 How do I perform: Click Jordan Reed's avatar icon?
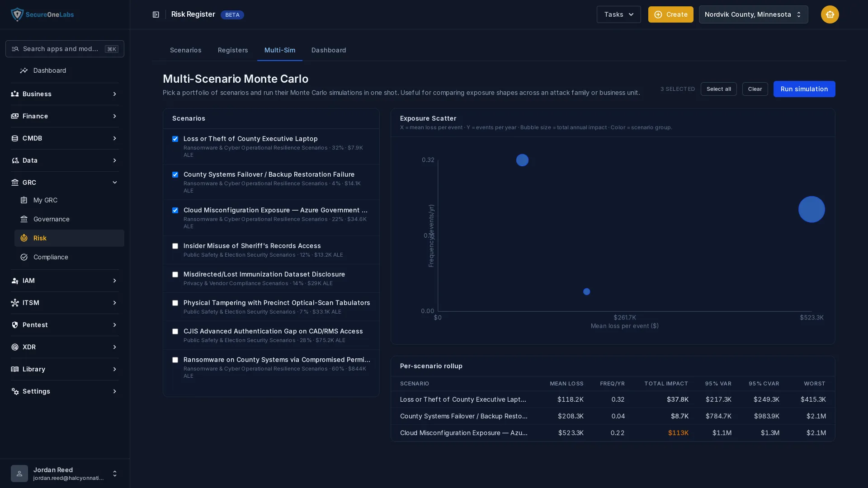click(x=19, y=474)
